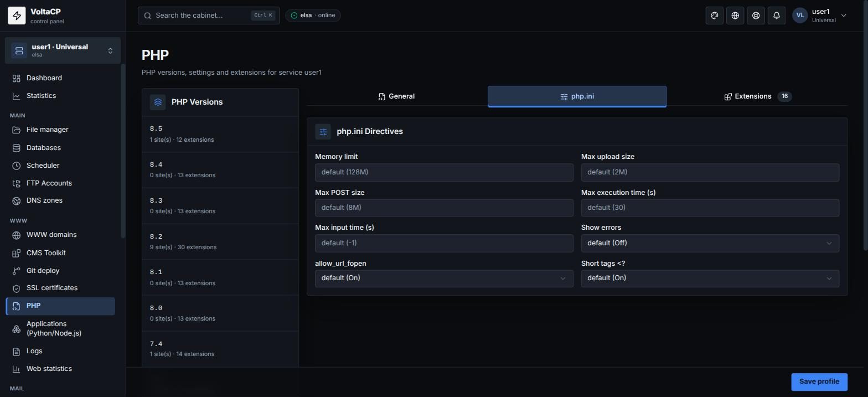Click the Max input time field
This screenshot has width=868, height=397.
444,243
